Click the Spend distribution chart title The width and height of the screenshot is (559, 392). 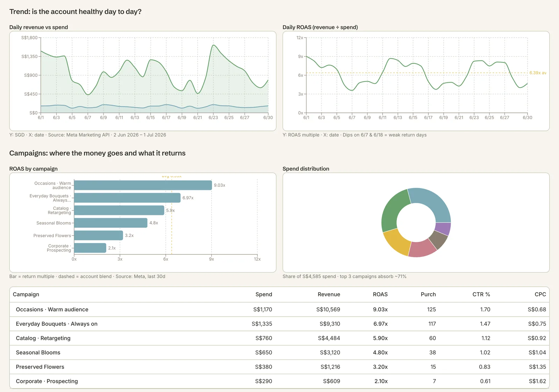click(306, 169)
